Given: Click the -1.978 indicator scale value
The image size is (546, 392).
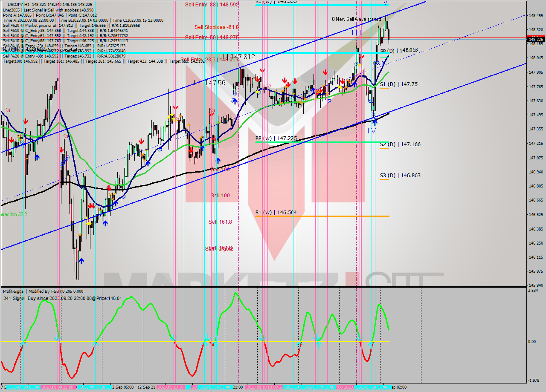Looking at the screenshot, I should click(x=533, y=380).
